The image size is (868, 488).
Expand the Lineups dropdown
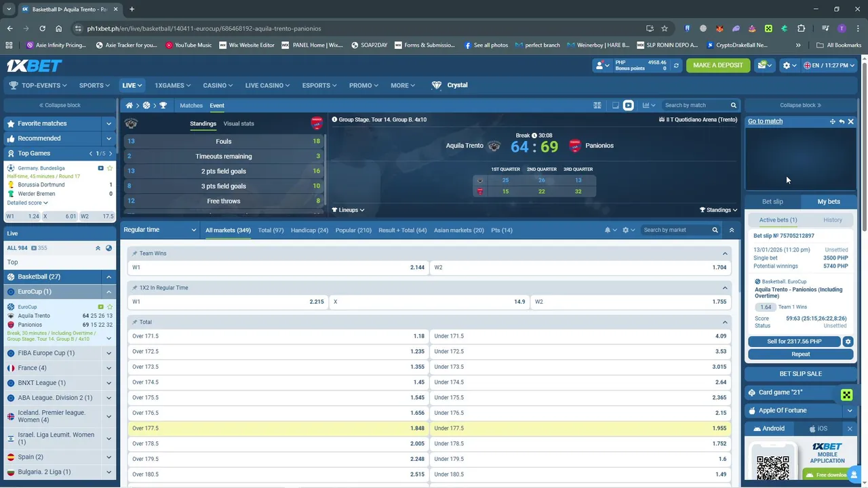[348, 210]
